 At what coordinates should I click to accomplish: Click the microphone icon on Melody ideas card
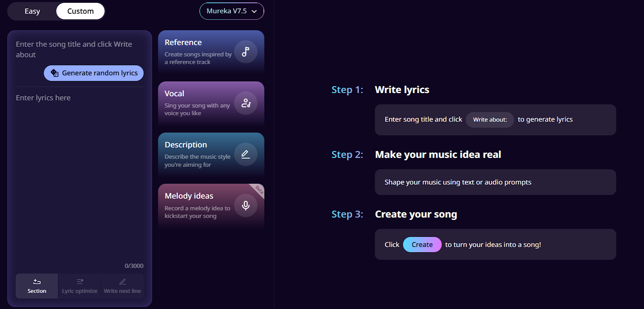click(246, 205)
